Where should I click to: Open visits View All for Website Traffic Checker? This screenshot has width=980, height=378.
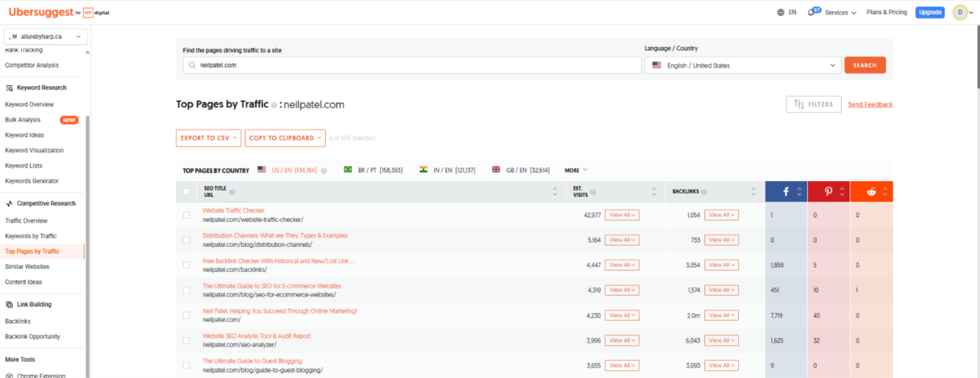[622, 215]
